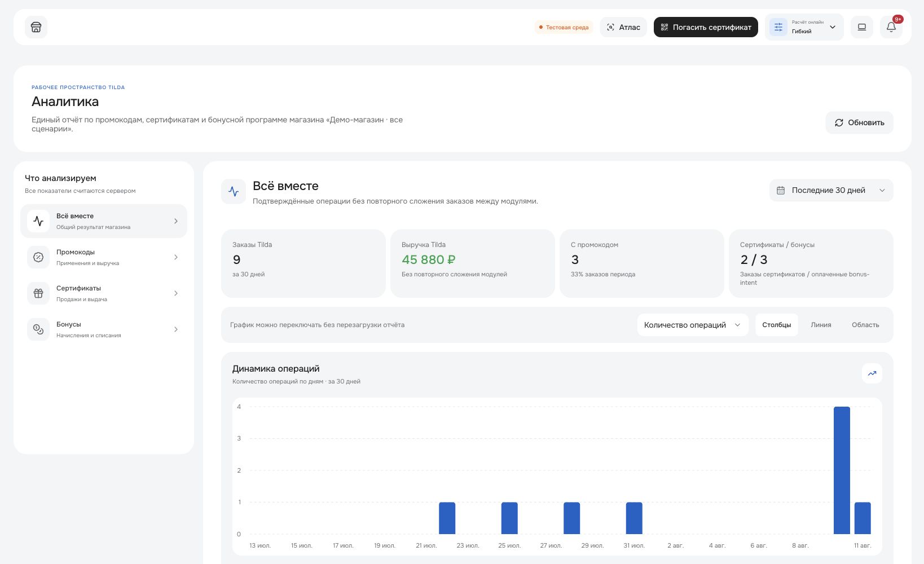Click the refresh arrows icon in Обновить
This screenshot has height=564, width=924.
click(839, 123)
